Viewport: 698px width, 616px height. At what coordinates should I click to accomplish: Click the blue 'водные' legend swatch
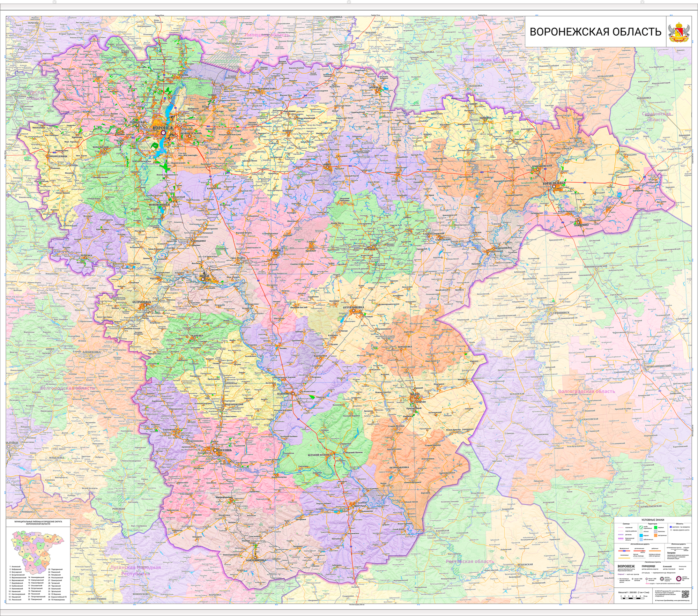tap(641, 535)
